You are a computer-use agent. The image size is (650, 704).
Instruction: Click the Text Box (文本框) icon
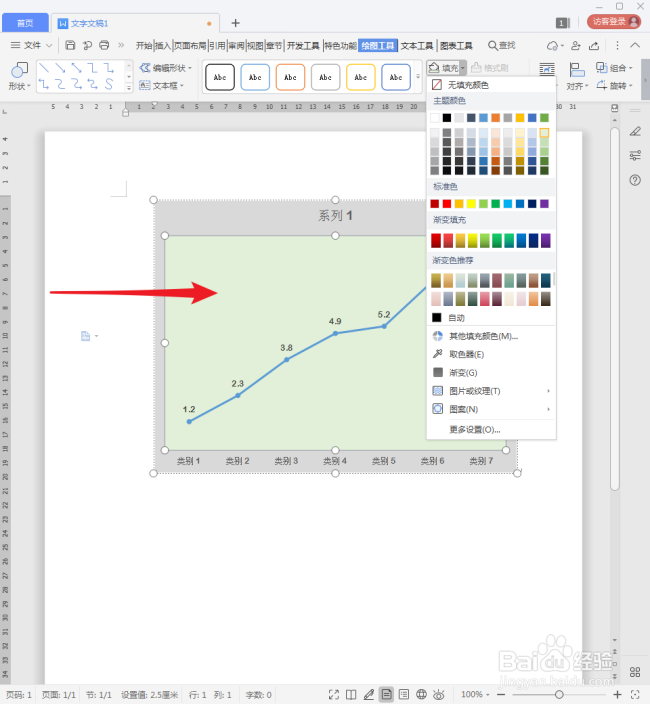(145, 85)
